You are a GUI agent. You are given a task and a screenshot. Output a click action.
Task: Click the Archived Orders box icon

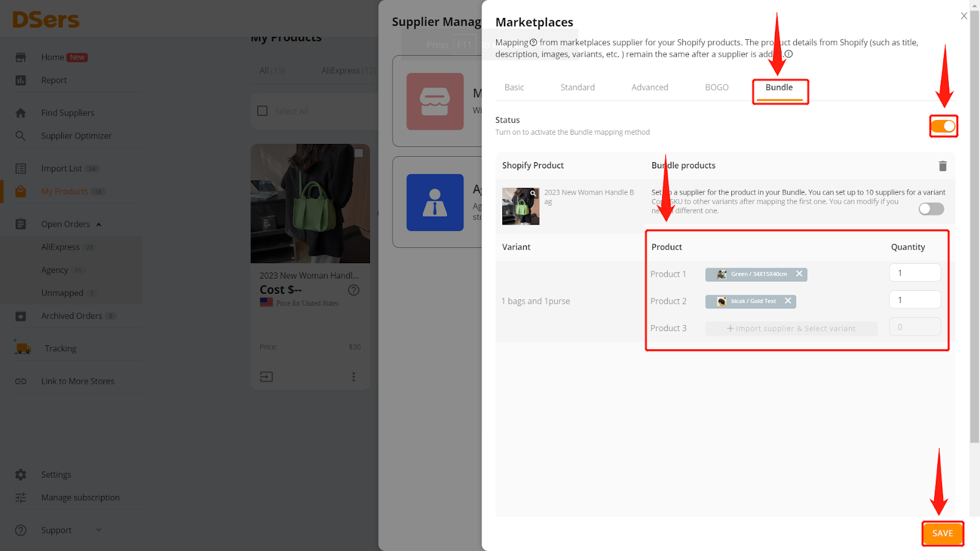coord(21,316)
